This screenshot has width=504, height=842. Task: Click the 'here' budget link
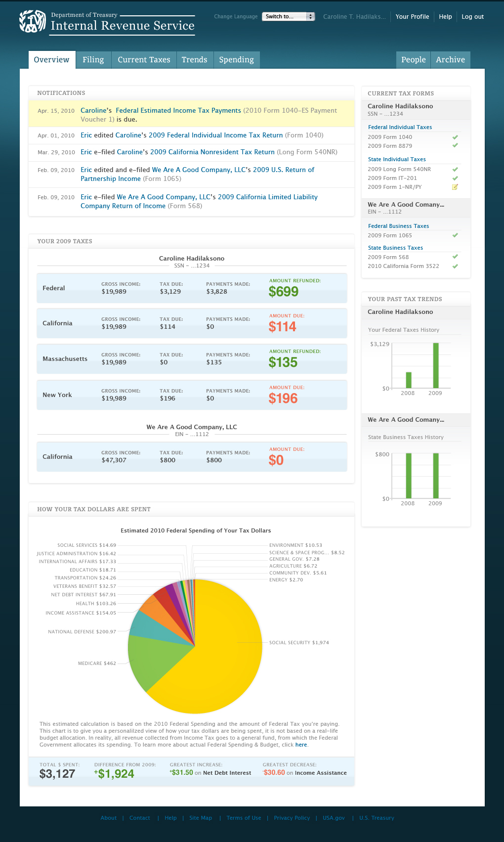click(x=301, y=745)
